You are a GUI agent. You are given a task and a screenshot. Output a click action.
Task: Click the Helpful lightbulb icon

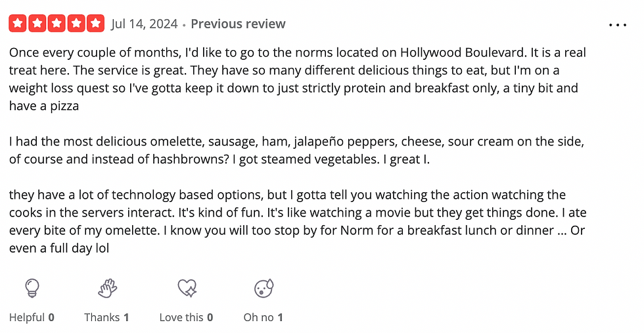[32, 288]
